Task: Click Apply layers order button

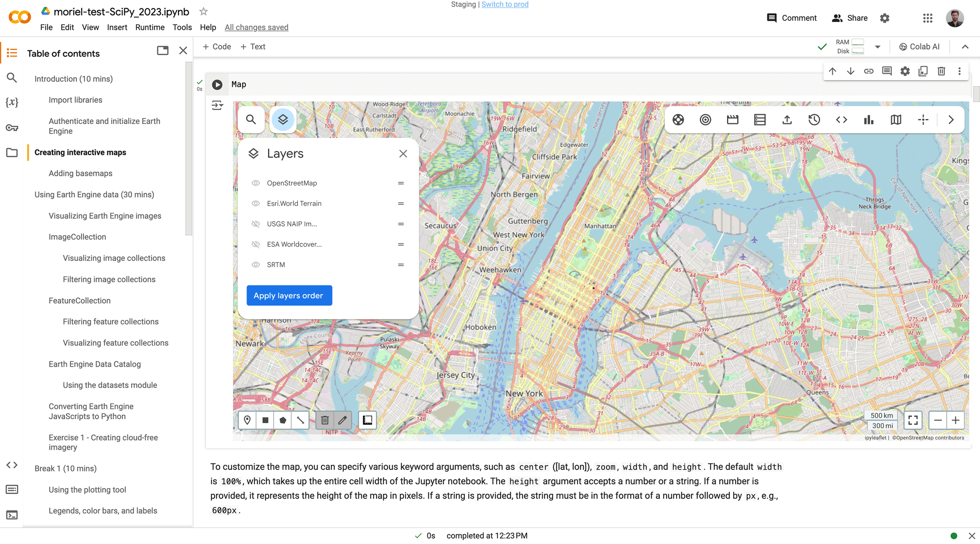Action: 289,295
